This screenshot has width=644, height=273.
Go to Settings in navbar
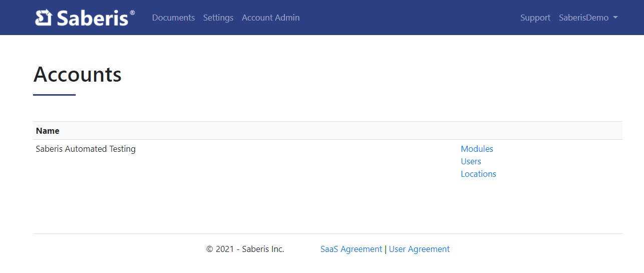coord(218,18)
